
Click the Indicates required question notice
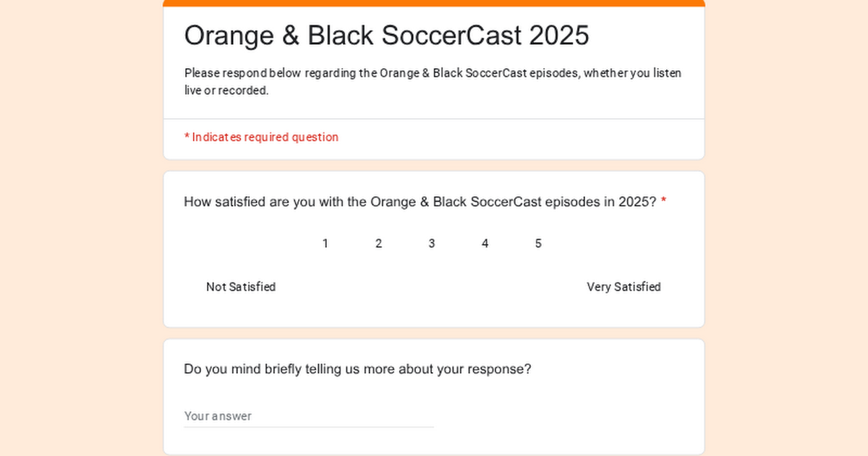(x=261, y=137)
